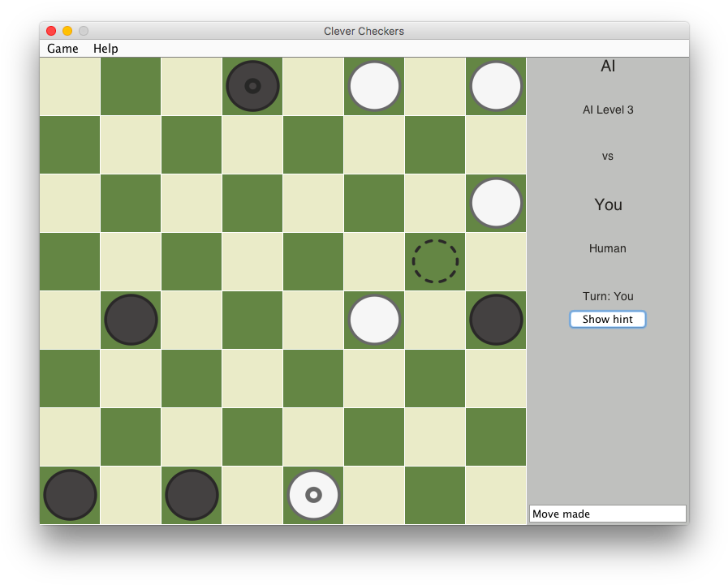Click the 'AI Level 3' label
The image size is (728, 585).
(x=608, y=110)
